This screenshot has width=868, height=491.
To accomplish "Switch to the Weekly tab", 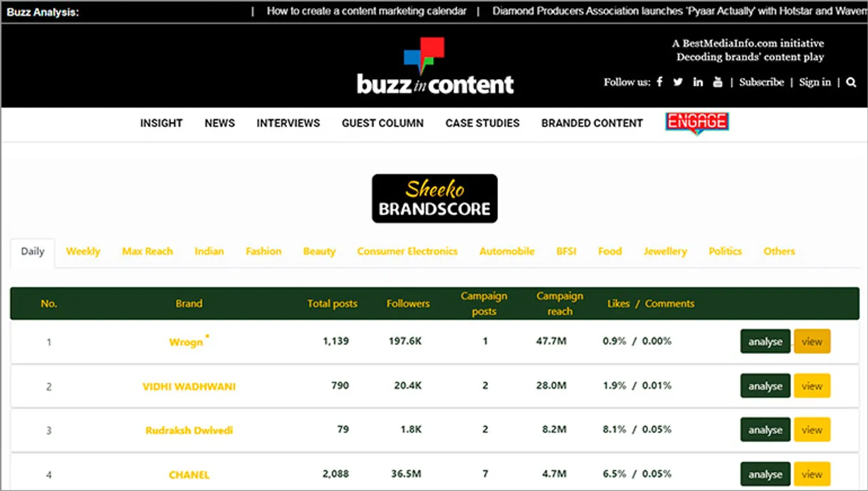I will click(83, 252).
